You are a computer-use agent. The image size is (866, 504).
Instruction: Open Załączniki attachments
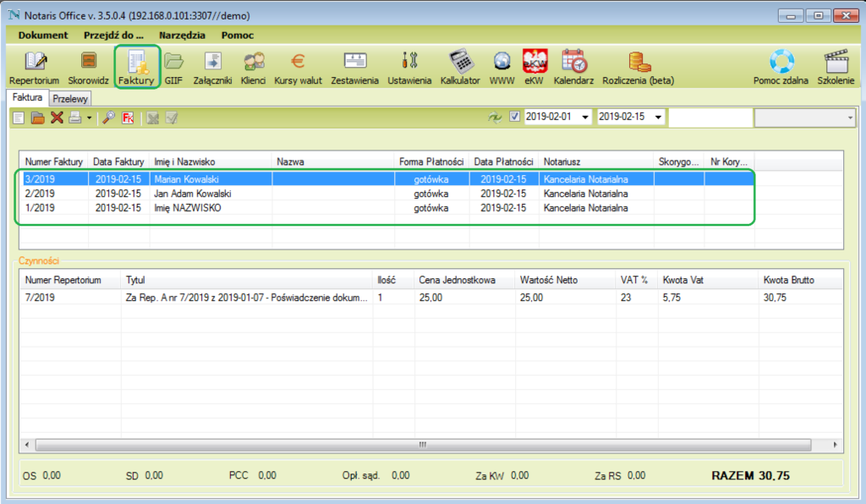click(212, 68)
